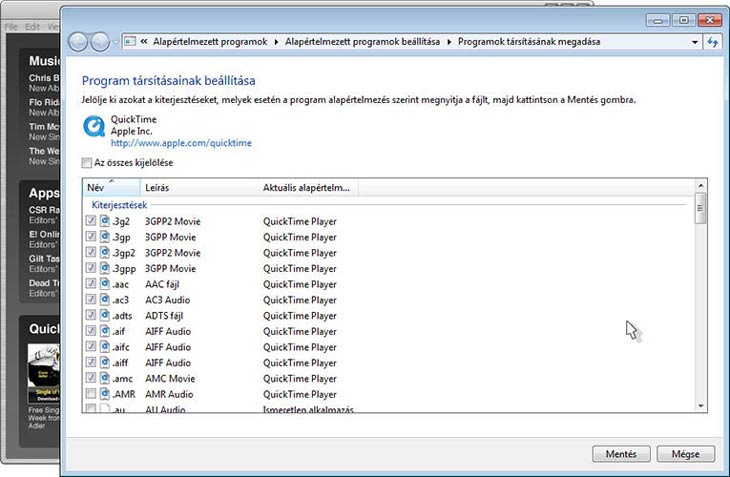
Task: Sort list by 'Leírás' column header
Action: coord(157,187)
